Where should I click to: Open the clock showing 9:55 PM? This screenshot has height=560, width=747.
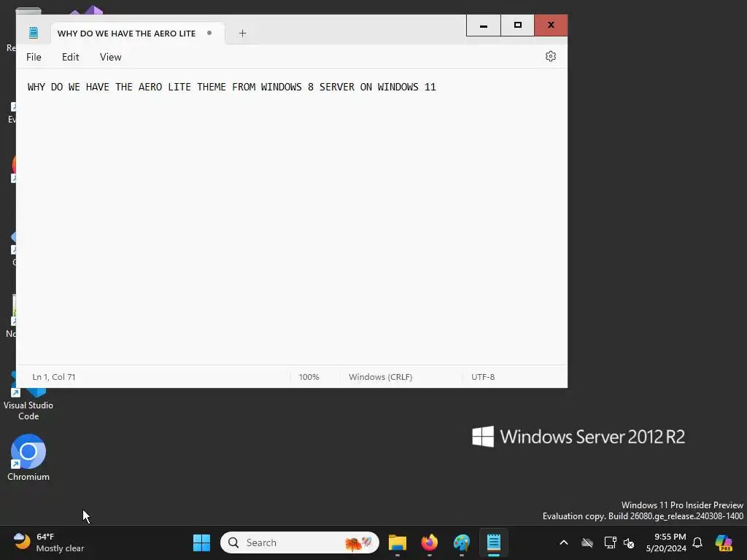point(666,542)
